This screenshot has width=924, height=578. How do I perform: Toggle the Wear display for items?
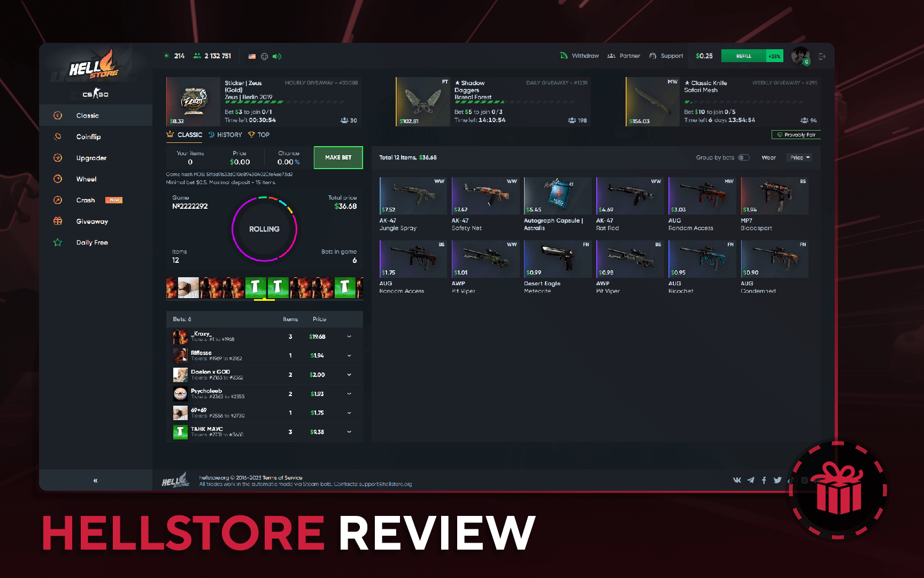point(768,157)
